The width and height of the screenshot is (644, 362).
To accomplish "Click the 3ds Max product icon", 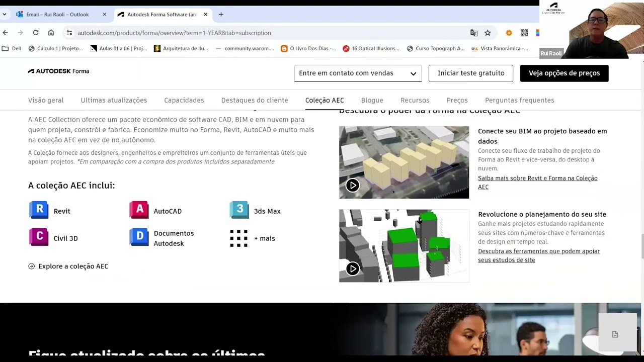I will coord(239,210).
